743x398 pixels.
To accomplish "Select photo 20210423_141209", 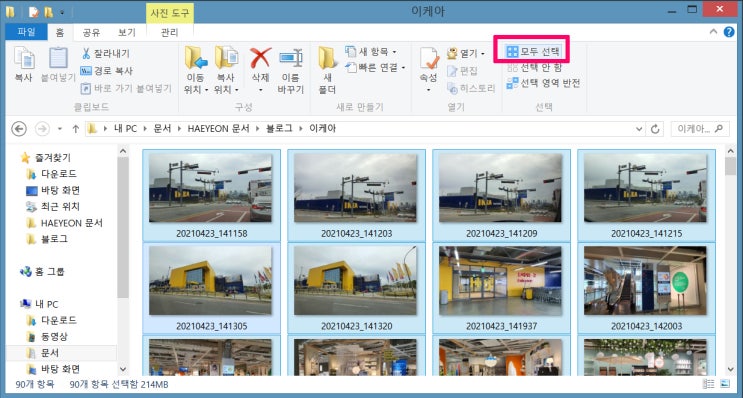I will click(501, 195).
